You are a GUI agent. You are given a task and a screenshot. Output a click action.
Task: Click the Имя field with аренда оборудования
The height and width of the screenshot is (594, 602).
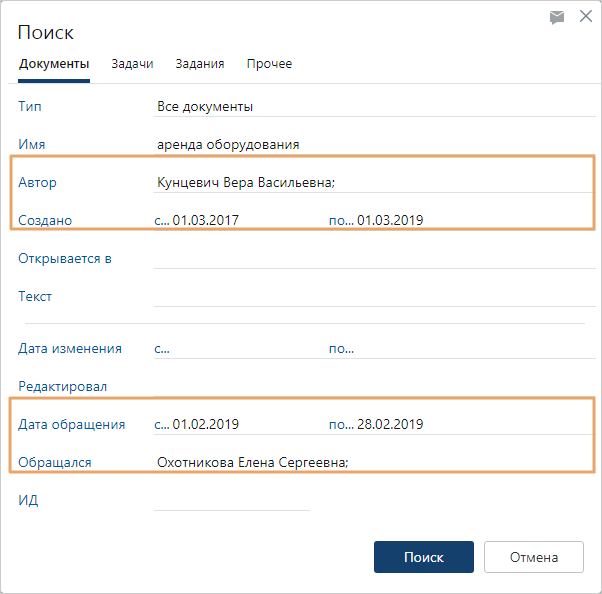coord(370,144)
